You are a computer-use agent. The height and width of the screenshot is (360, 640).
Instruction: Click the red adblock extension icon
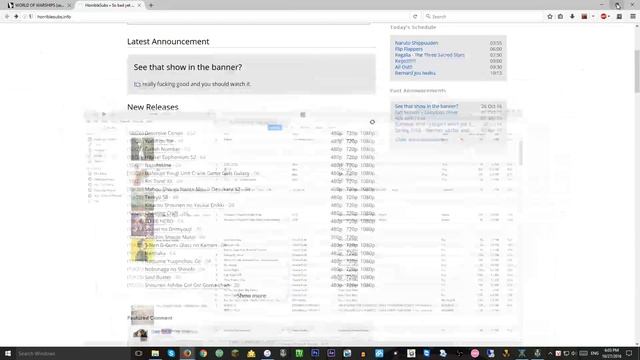(x=604, y=16)
